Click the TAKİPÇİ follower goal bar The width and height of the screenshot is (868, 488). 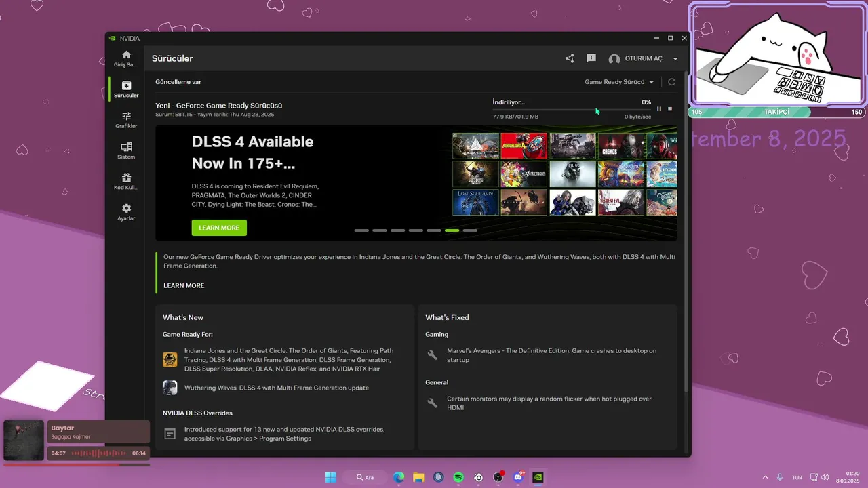777,112
